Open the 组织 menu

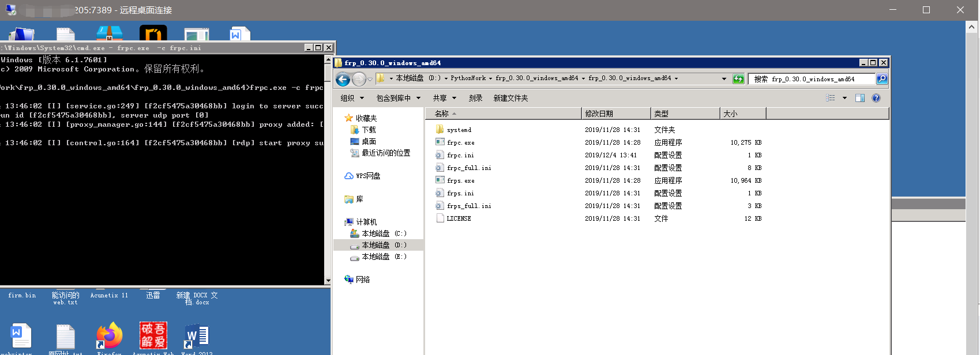352,98
